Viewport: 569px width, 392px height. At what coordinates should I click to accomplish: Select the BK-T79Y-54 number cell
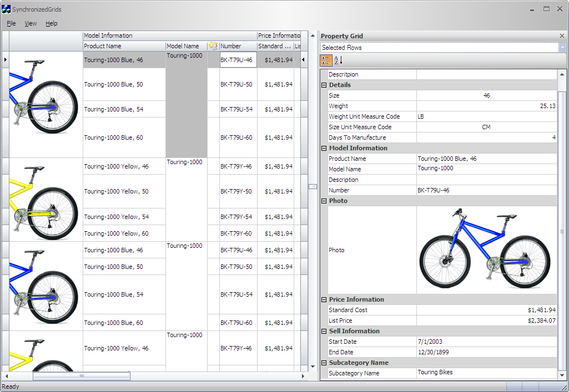coord(238,217)
